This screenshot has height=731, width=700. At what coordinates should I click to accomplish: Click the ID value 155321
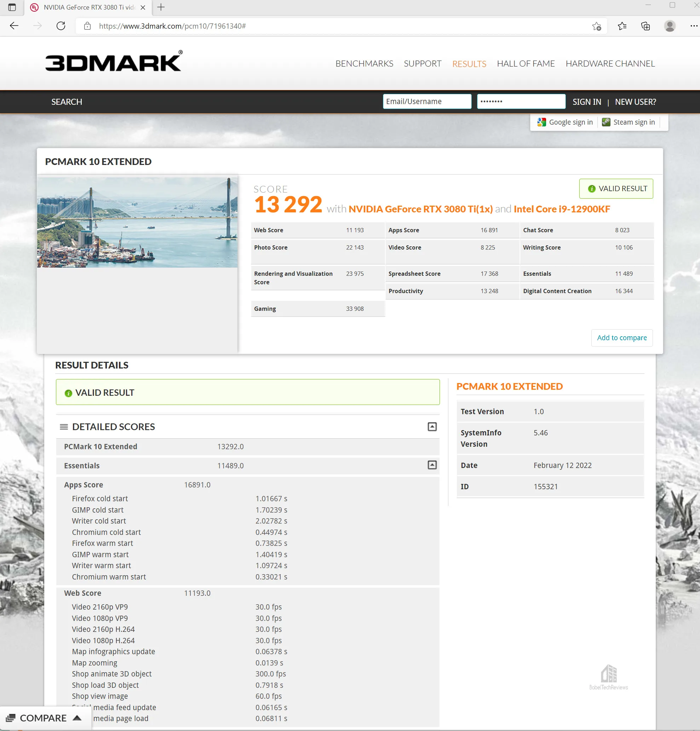tap(545, 487)
